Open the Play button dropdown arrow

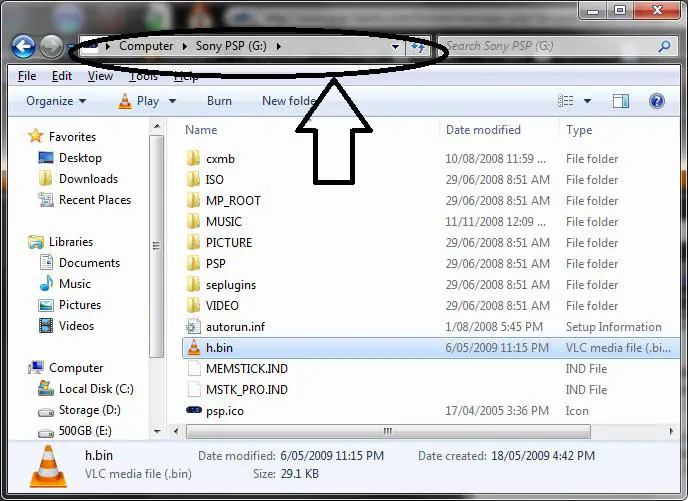click(172, 101)
